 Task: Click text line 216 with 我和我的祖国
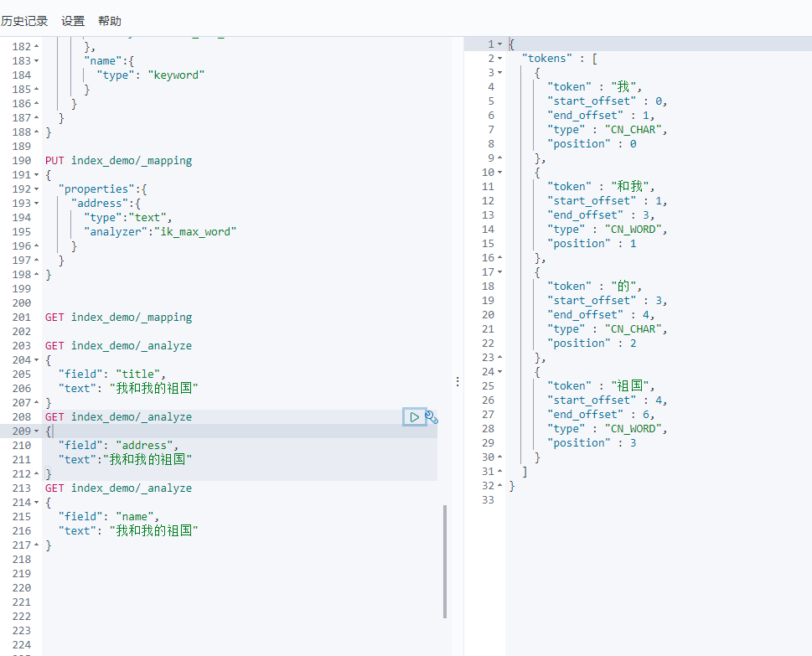tap(128, 530)
